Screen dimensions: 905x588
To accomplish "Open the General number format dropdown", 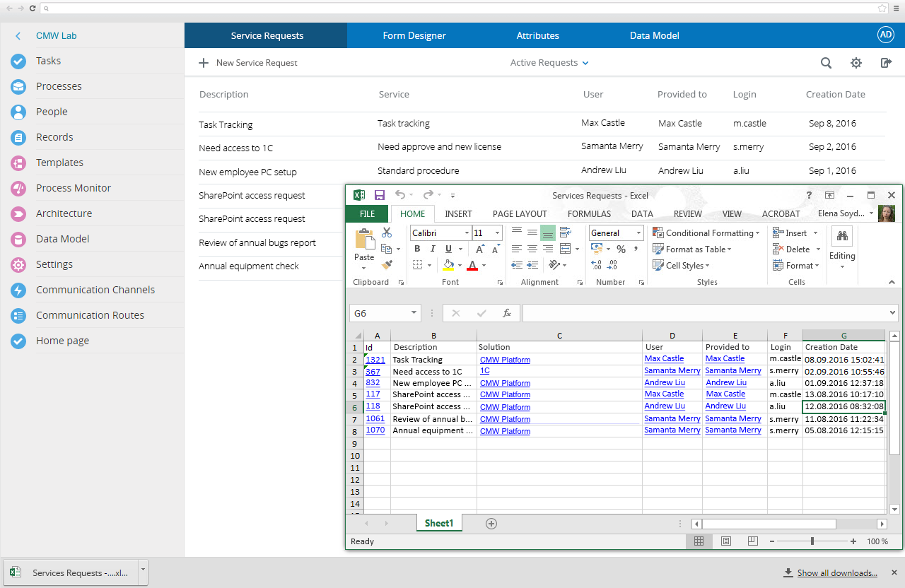I will pos(639,233).
